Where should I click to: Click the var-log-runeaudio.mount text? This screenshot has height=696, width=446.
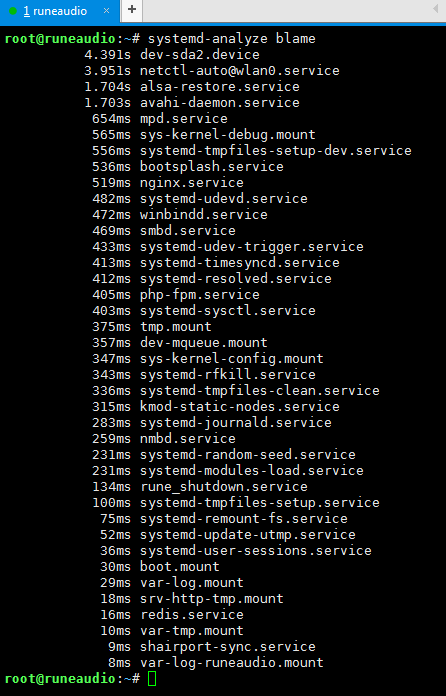click(232, 662)
